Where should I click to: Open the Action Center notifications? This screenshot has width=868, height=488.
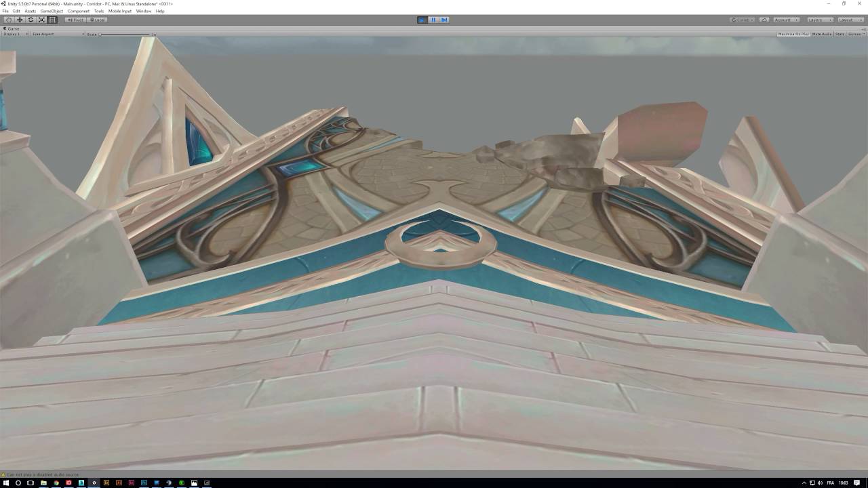tap(857, 483)
